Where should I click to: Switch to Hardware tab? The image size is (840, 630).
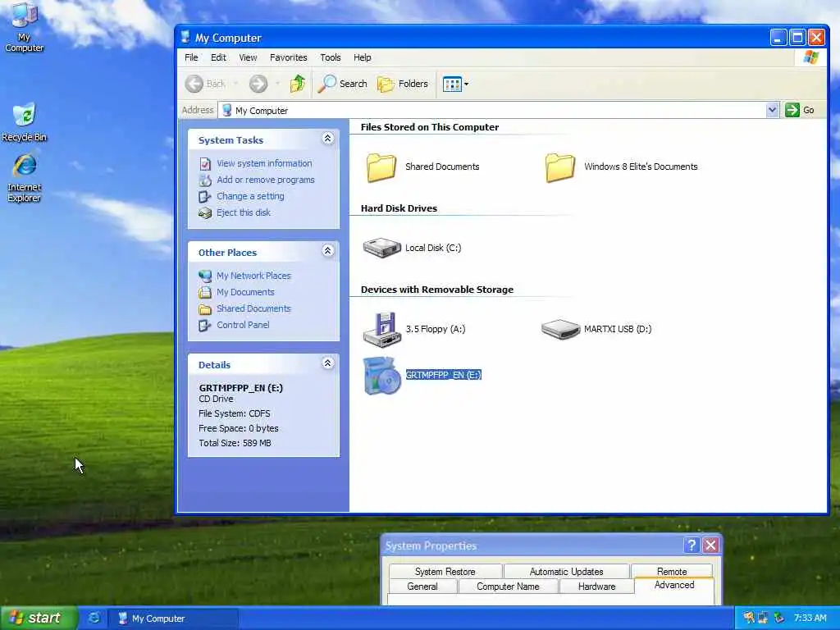click(596, 586)
